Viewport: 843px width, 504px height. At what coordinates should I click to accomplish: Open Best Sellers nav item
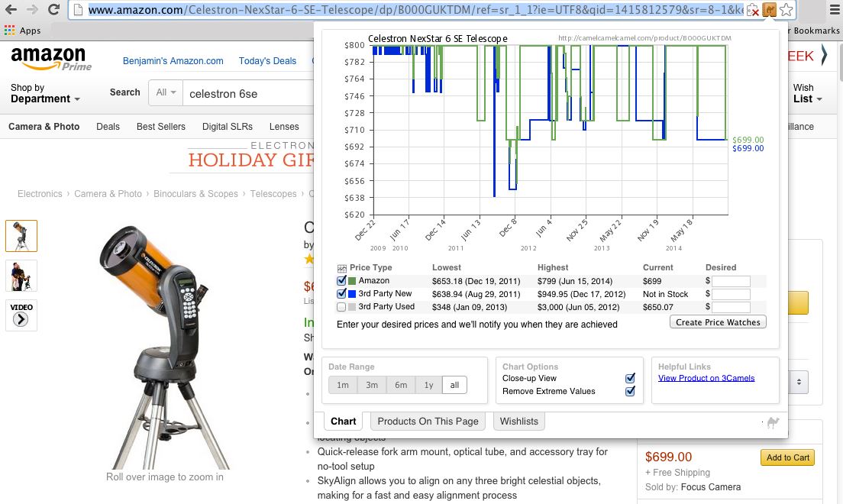pyautogui.click(x=161, y=127)
